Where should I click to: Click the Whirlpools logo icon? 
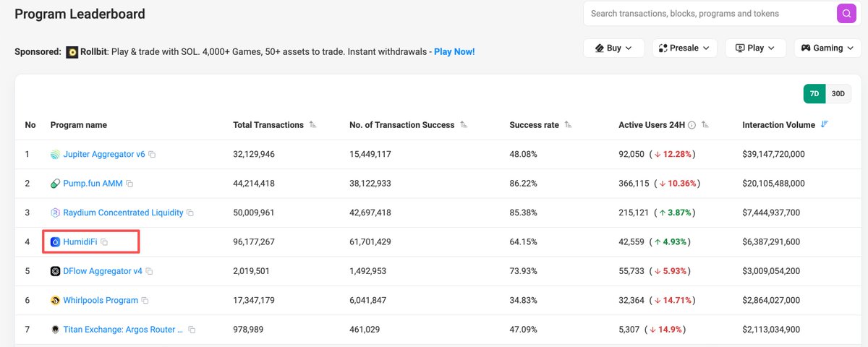pyautogui.click(x=56, y=300)
